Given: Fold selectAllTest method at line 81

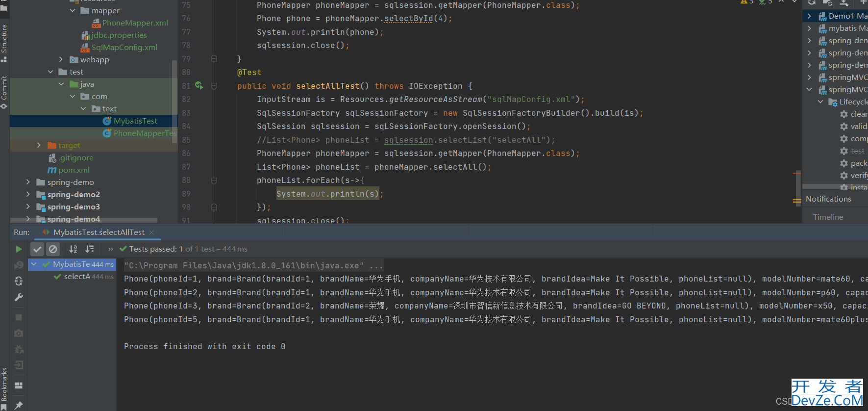Looking at the screenshot, I should [214, 86].
